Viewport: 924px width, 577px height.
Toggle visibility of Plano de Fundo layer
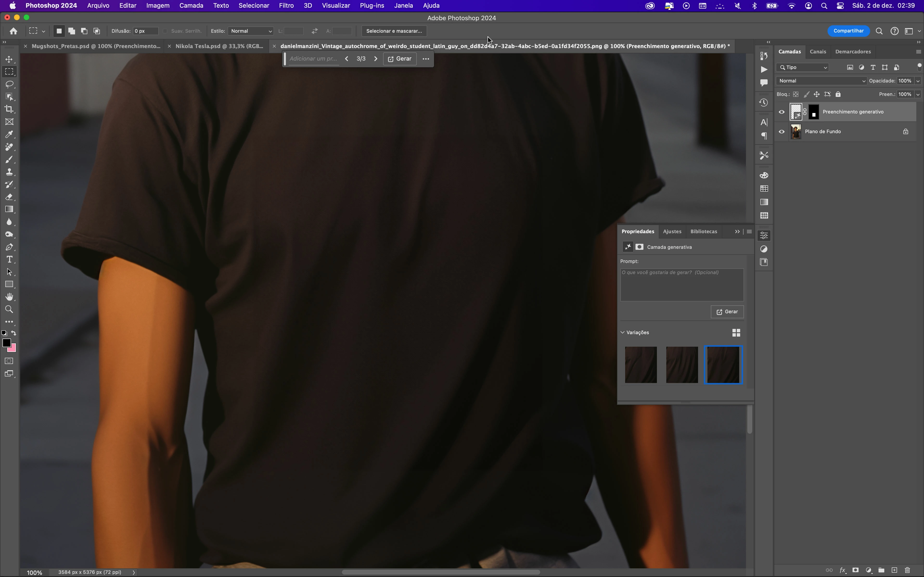782,132
